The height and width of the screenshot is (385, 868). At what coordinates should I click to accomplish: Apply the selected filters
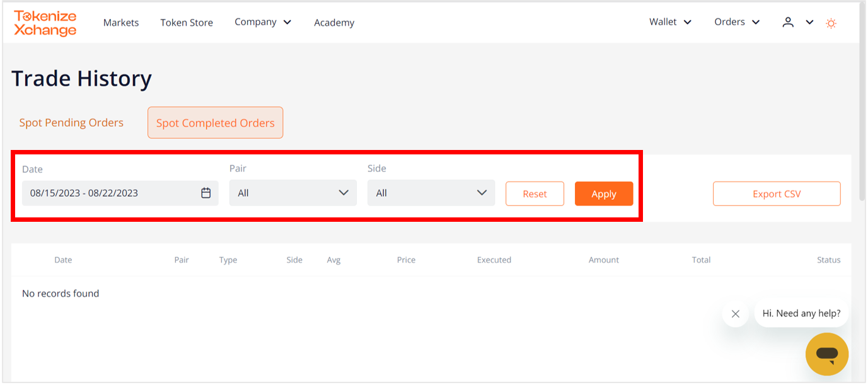[604, 194]
